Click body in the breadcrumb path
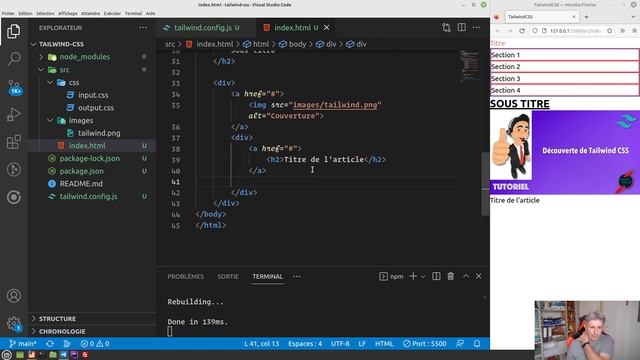Screen dimensions: 640x360 click(297, 44)
